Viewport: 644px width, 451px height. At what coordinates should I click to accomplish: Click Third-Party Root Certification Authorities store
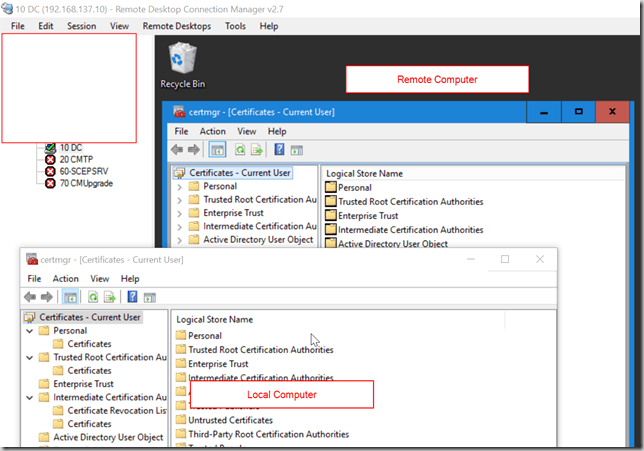click(268, 435)
